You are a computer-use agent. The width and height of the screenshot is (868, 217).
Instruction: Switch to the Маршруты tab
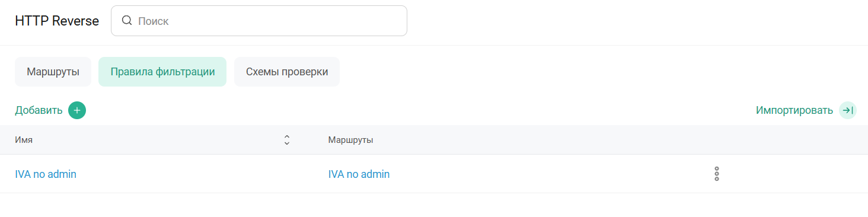point(53,72)
